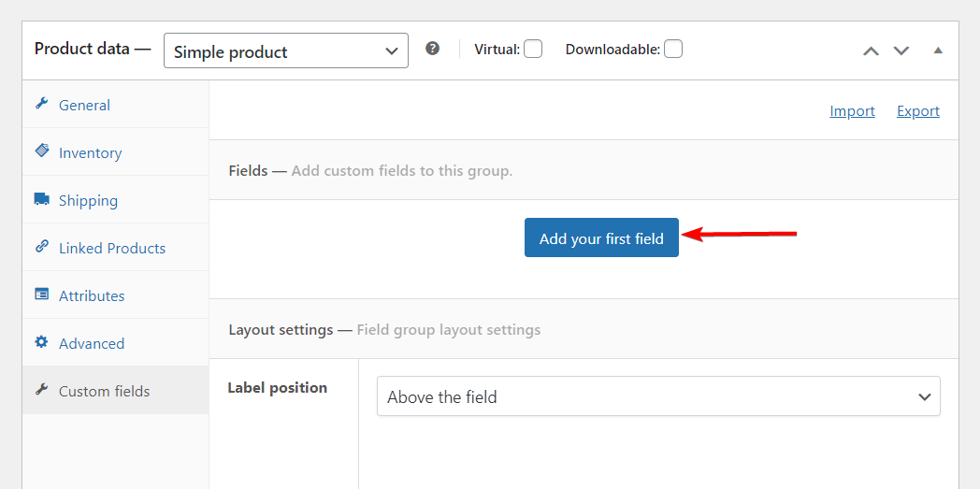980x489 pixels.
Task: Enable the Downloadable checkbox
Action: (x=673, y=49)
